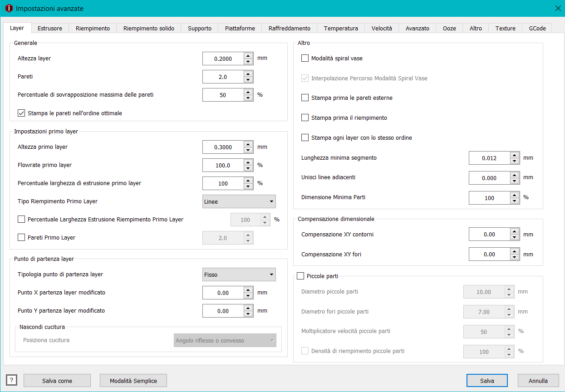Viewport: 565px width, 392px height.
Task: Increase Lunghezza minima segmento with up arrow
Action: coord(514,155)
